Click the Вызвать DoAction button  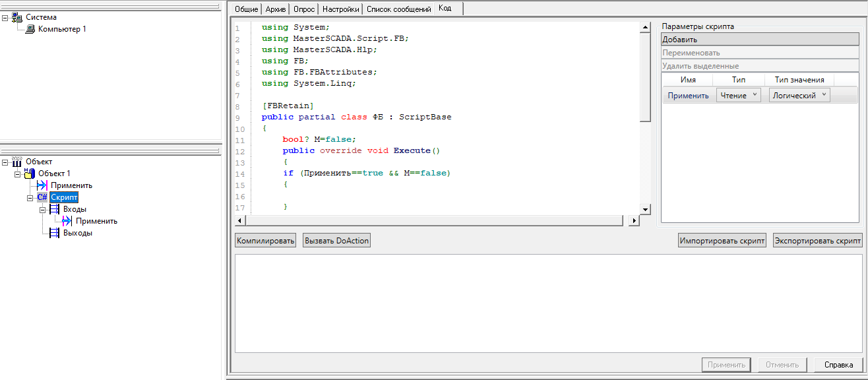click(x=337, y=241)
